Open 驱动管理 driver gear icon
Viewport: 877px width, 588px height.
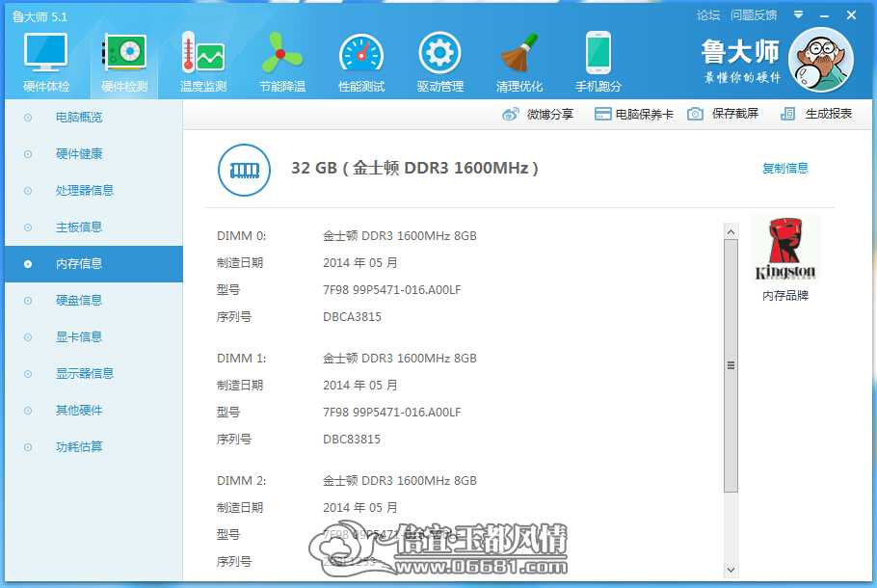(440, 53)
